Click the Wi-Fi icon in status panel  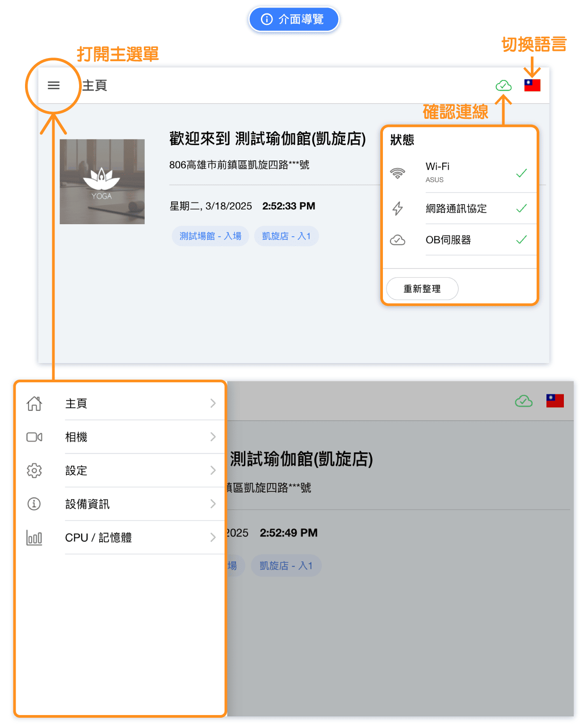[397, 173]
